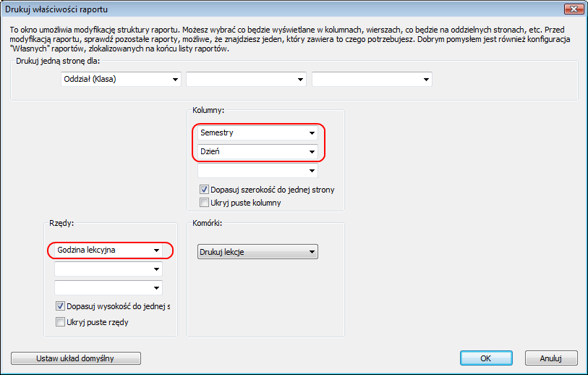Click the Ustaw układ domyślny button

click(x=76, y=358)
